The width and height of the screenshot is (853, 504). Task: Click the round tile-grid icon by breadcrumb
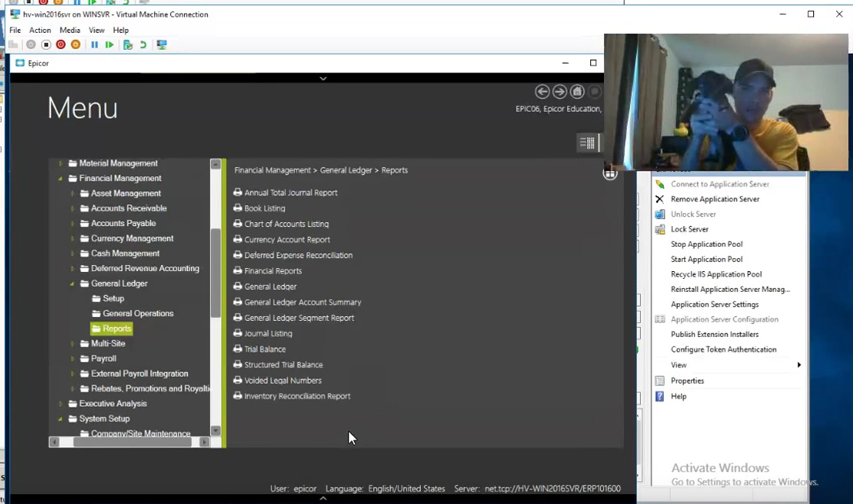click(x=610, y=173)
